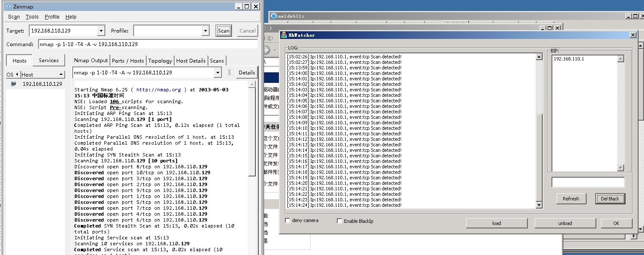Click the Zenmap title bar eye icon
Image resolution: width=644 pixels, height=255 pixels.
point(8,6)
